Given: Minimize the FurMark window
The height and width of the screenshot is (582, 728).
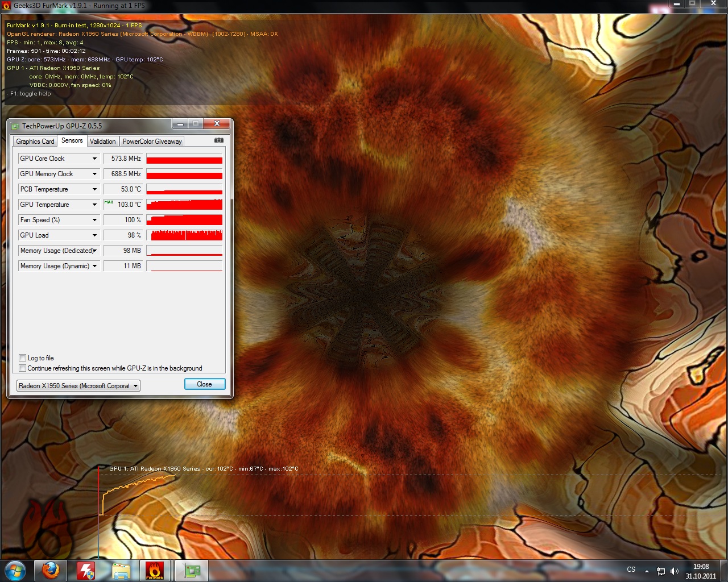Looking at the screenshot, I should (677, 4).
